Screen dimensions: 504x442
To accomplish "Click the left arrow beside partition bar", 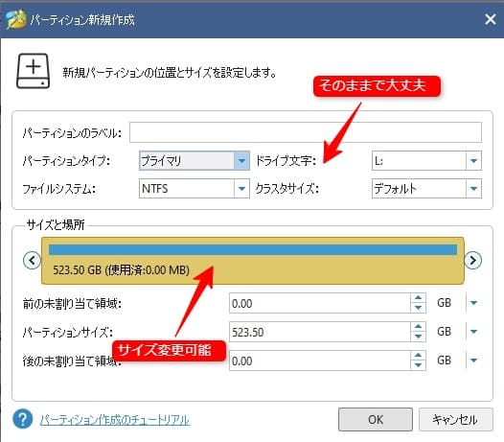I will [32, 260].
